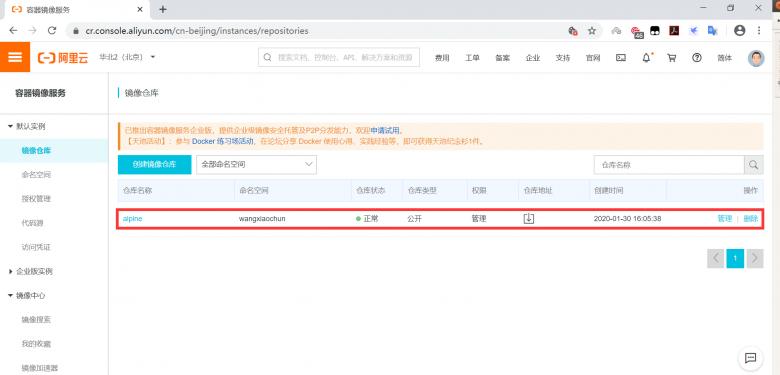Bookmark this page with the star icon

pyautogui.click(x=591, y=31)
